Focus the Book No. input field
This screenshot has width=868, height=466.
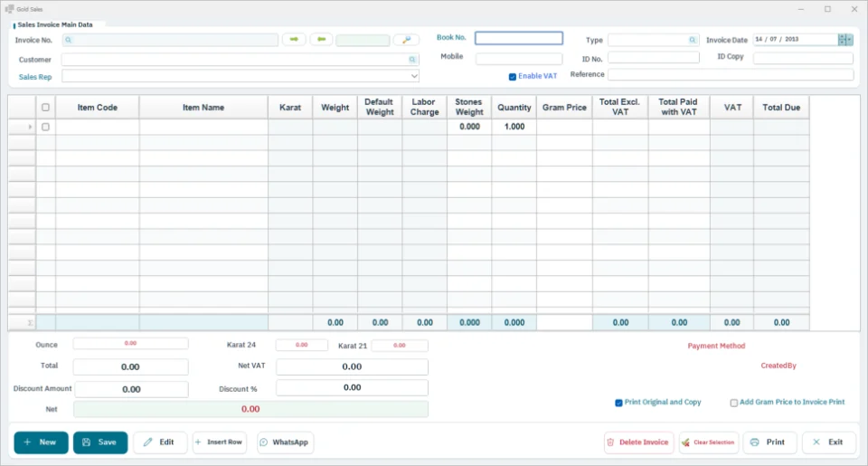click(519, 38)
